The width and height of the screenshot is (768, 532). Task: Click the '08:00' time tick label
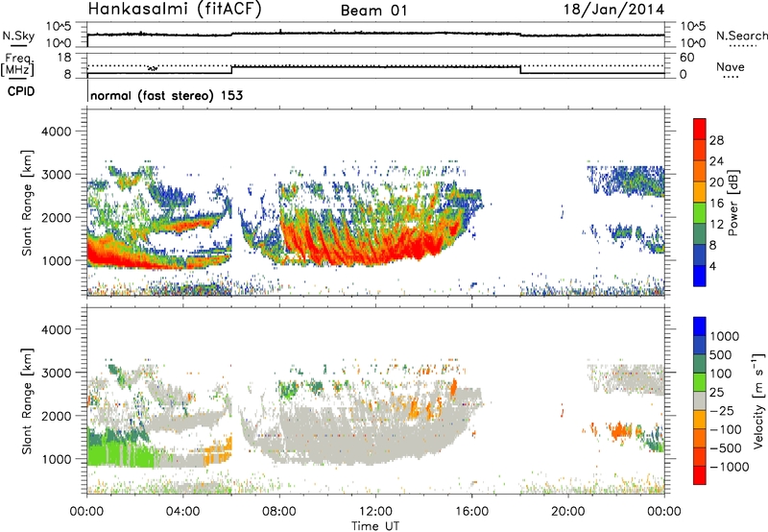pos(279,512)
